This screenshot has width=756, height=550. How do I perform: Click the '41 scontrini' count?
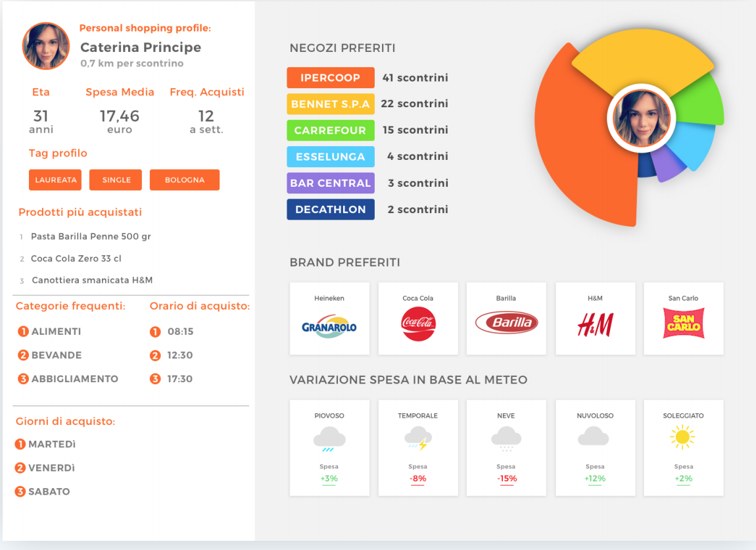415,78
